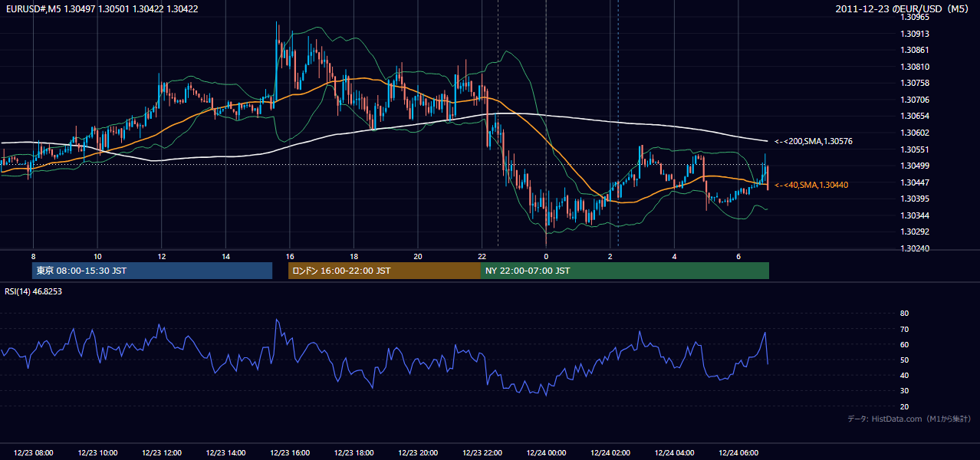980x460 pixels.
Task: Click hour label 0 under the price chart
Action: pos(546,256)
